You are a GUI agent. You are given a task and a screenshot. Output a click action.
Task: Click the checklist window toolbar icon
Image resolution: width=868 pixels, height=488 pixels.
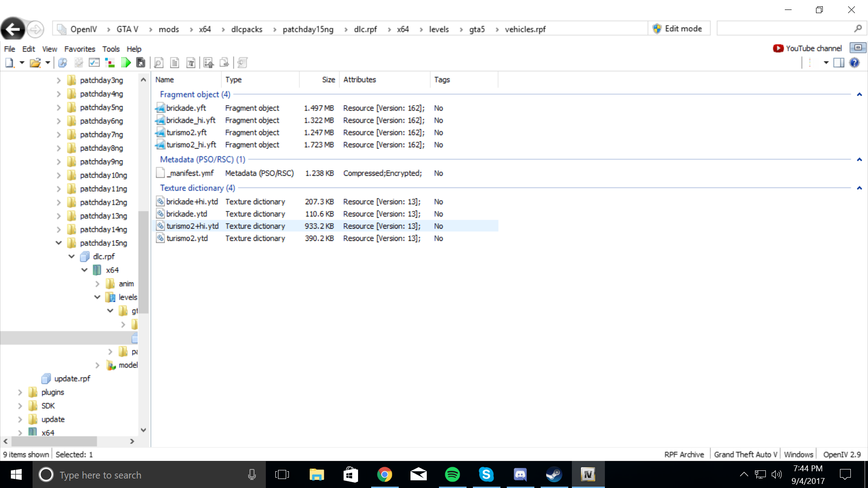pos(94,63)
